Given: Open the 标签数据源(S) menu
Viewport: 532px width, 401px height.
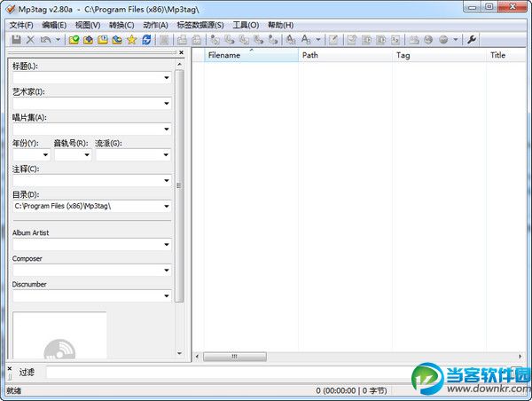Looking at the screenshot, I should [200, 25].
